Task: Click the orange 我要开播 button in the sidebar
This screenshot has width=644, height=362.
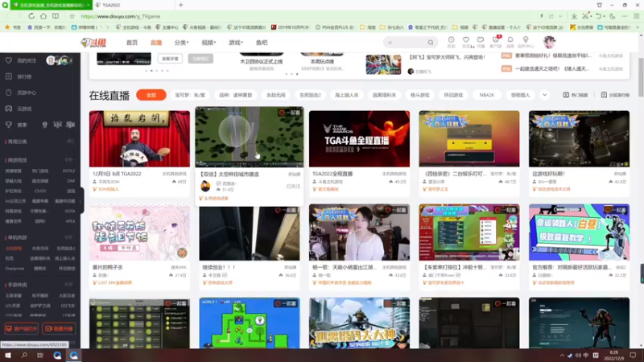Action: pos(59,328)
